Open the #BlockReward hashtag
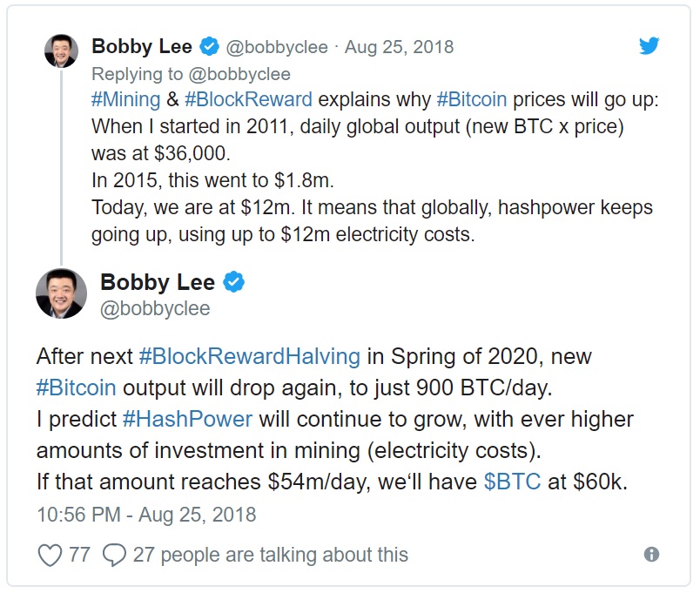The image size is (700, 593). tap(248, 99)
